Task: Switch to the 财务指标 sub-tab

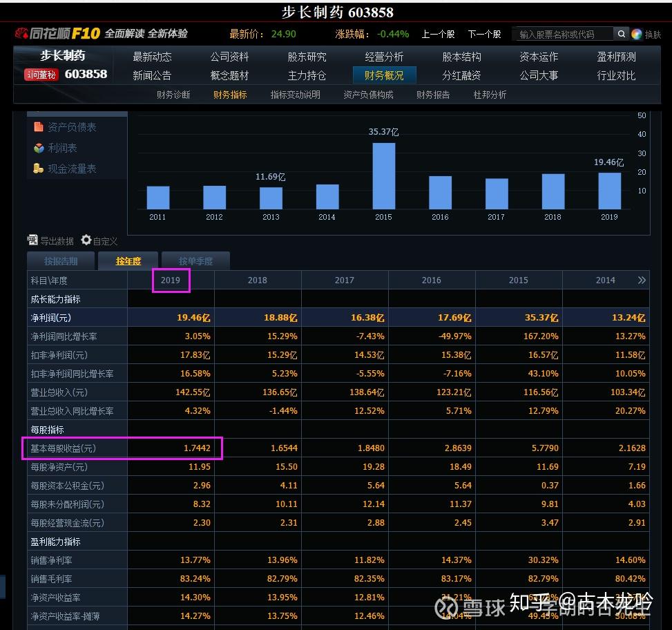Action: 230,95
